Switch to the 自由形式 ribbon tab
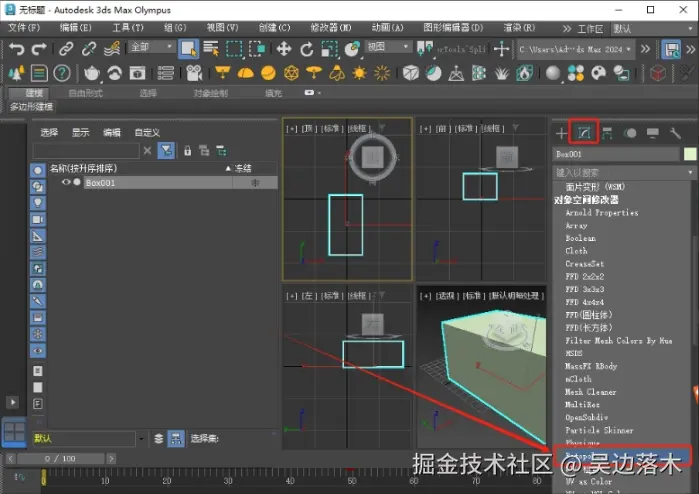Image resolution: width=699 pixels, height=494 pixels. click(x=85, y=93)
